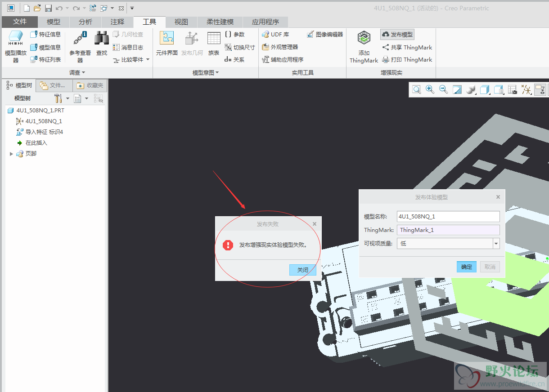Viewport: 549px width, 392px height.
Task: Click the Open folder icon in quick access toolbar
Action: [37, 8]
